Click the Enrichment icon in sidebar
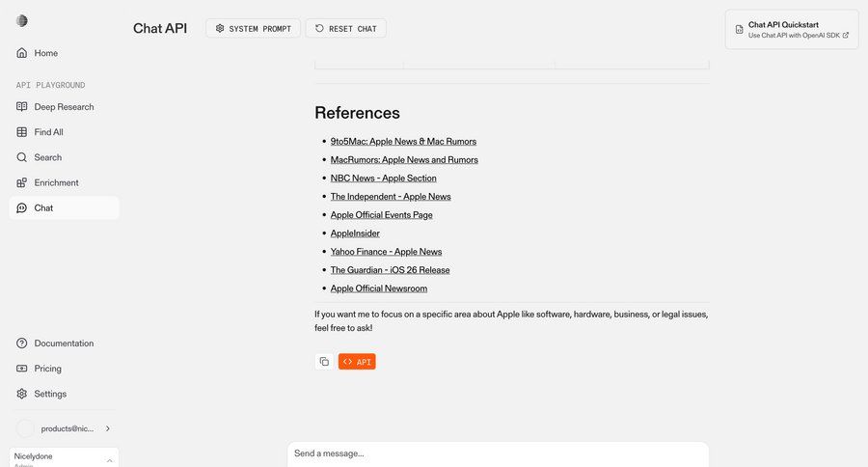 pos(22,182)
